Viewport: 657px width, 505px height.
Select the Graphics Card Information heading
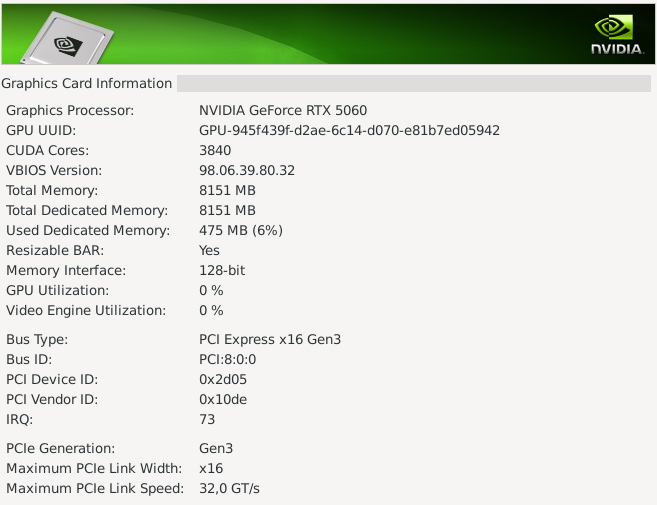tap(87, 83)
